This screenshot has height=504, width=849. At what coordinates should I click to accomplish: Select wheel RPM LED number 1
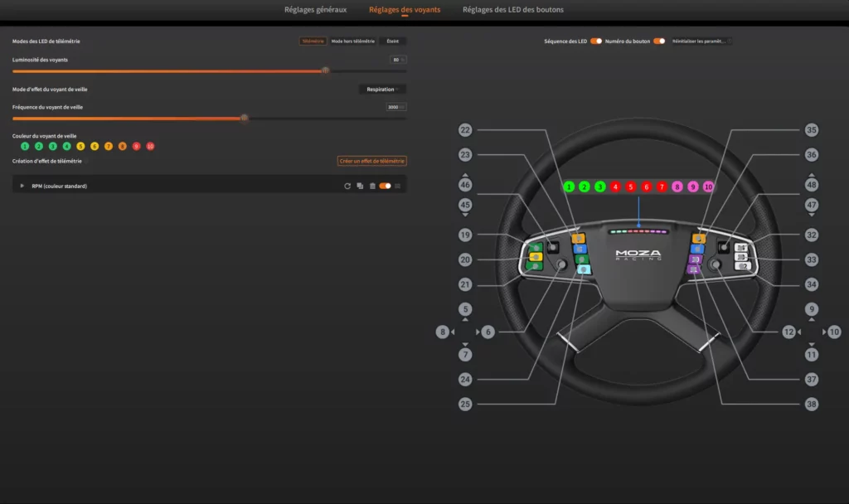(569, 187)
